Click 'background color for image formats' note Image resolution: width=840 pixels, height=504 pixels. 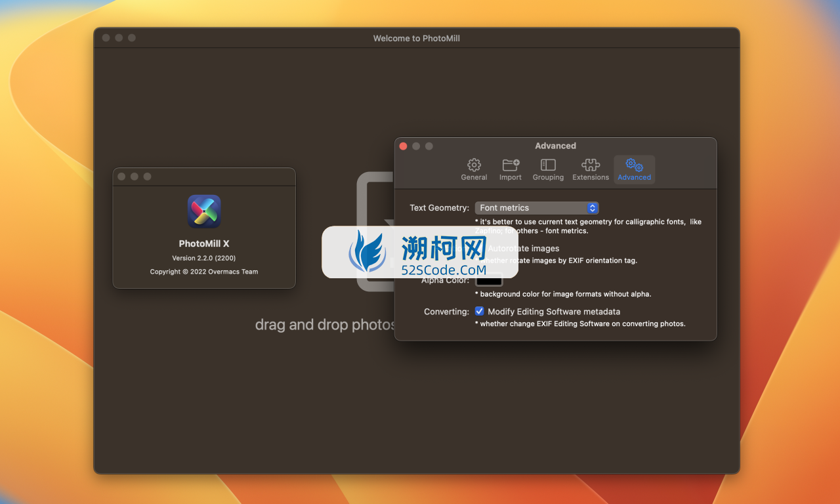(563, 294)
